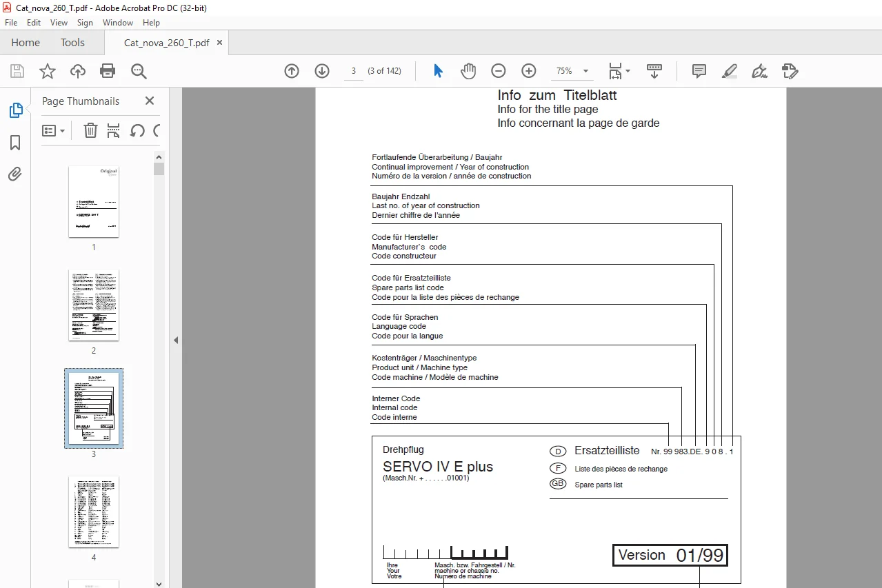
Task: Open the Edit menu
Action: [x=34, y=23]
